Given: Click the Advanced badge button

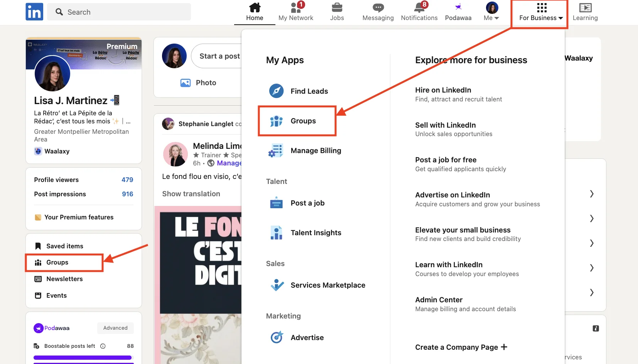Looking at the screenshot, I should coord(115,328).
